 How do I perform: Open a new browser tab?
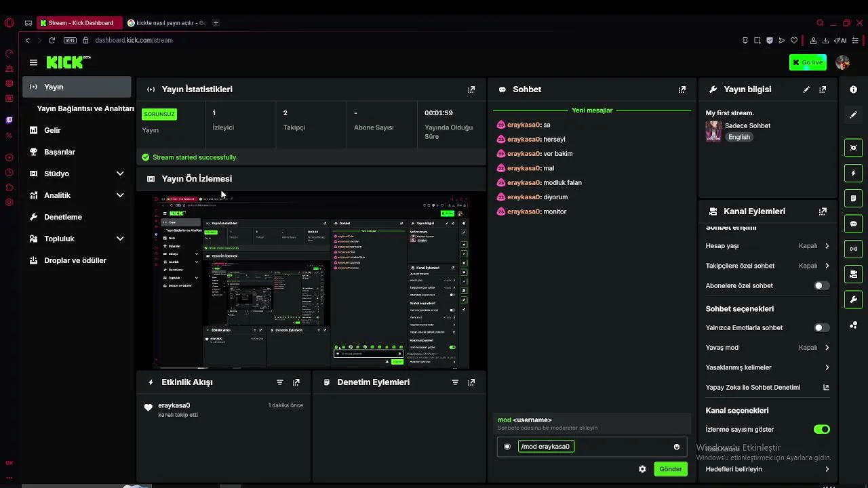click(216, 23)
